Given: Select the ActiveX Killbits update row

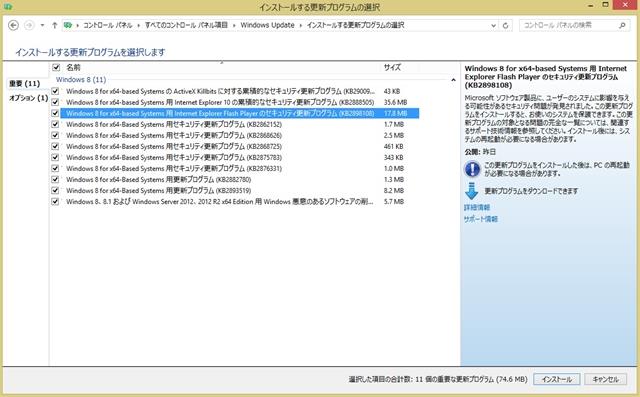Looking at the screenshot, I should 240,91.
